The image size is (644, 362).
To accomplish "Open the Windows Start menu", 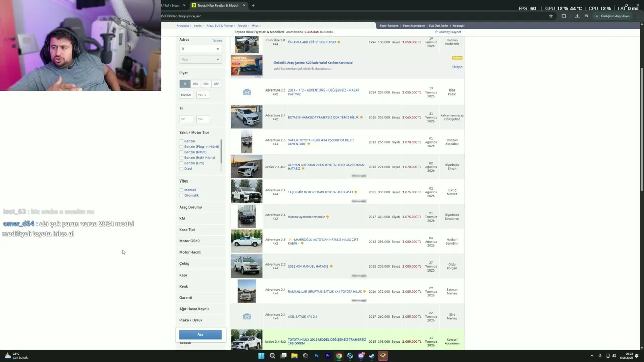I will point(261,356).
